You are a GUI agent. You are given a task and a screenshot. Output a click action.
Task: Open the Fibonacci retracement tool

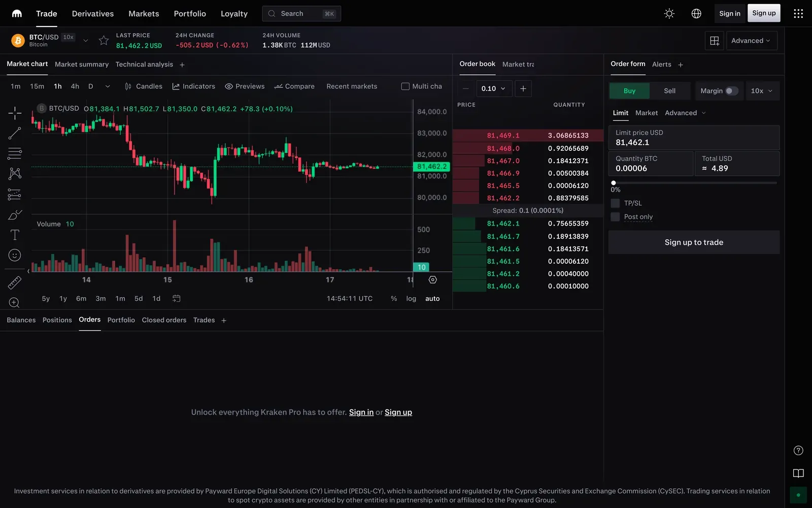(15, 153)
